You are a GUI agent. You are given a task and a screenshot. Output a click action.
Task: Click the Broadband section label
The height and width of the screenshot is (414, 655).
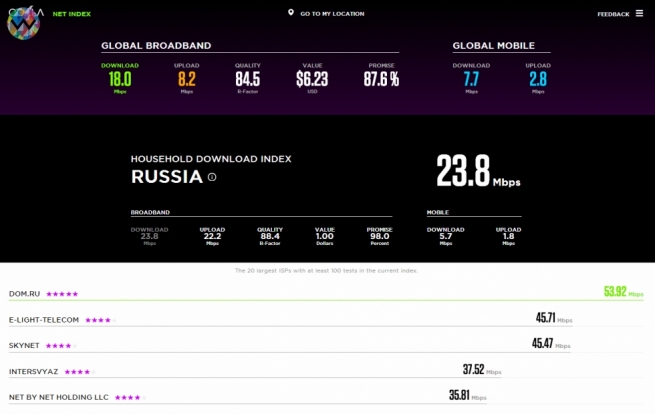[x=150, y=212]
